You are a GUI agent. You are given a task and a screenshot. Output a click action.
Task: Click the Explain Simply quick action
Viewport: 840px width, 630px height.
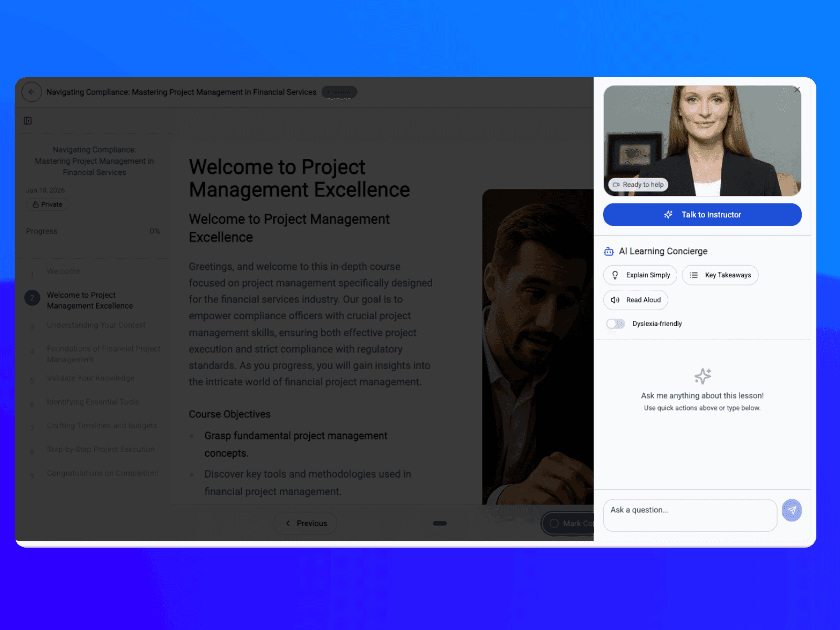[x=640, y=275]
